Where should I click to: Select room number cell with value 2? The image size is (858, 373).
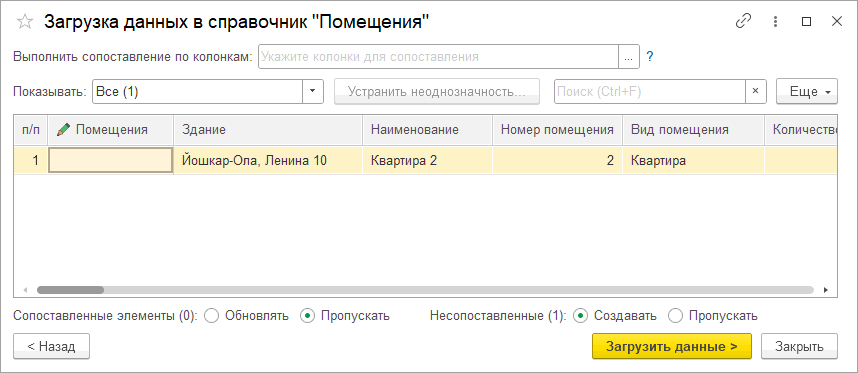[x=558, y=161]
